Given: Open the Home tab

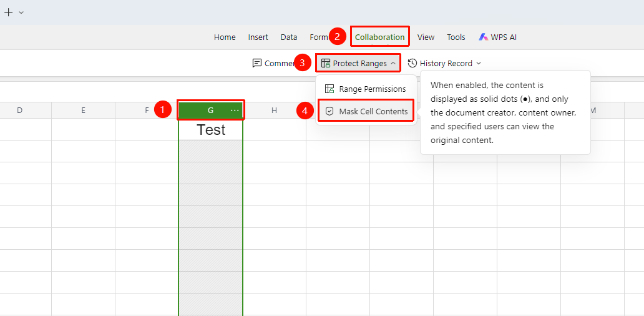Looking at the screenshot, I should coord(225,37).
